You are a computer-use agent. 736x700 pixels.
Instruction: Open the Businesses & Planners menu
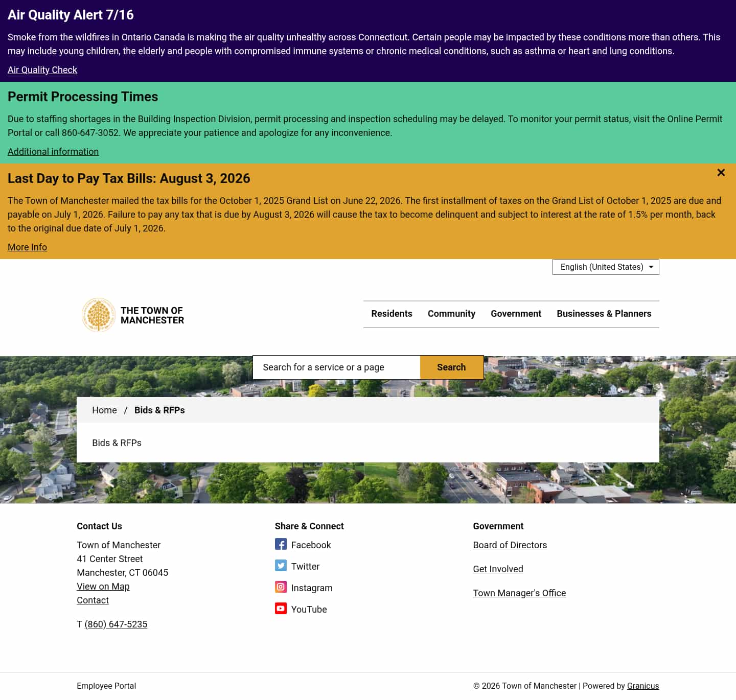click(604, 314)
